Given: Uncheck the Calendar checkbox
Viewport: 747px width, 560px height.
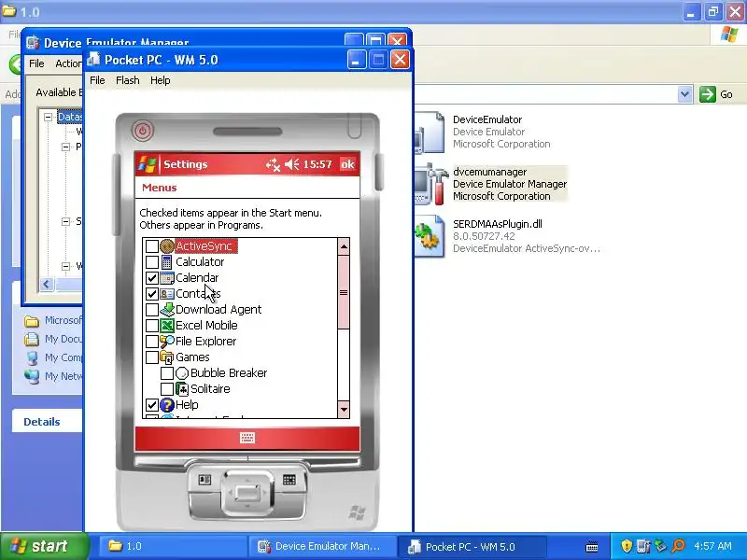Looking at the screenshot, I should [x=152, y=277].
